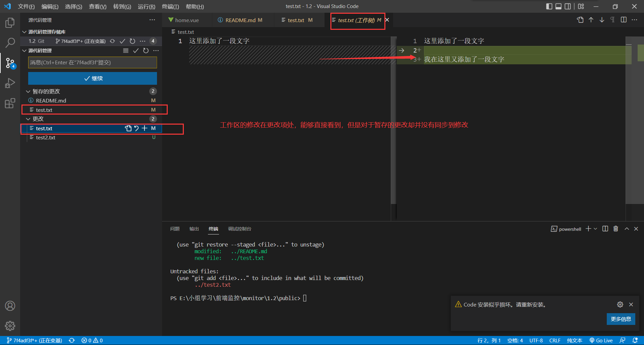Collapse the staged changes group
The width and height of the screenshot is (644, 345).
[28, 91]
